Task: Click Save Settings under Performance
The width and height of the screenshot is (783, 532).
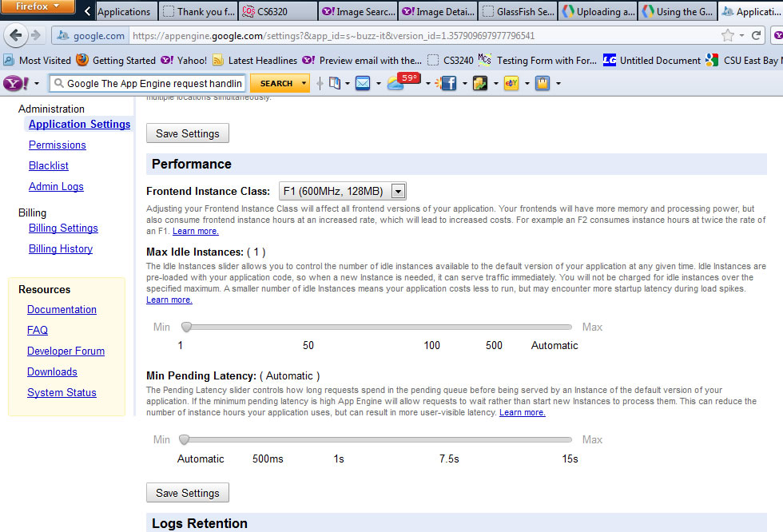Action: [x=187, y=492]
